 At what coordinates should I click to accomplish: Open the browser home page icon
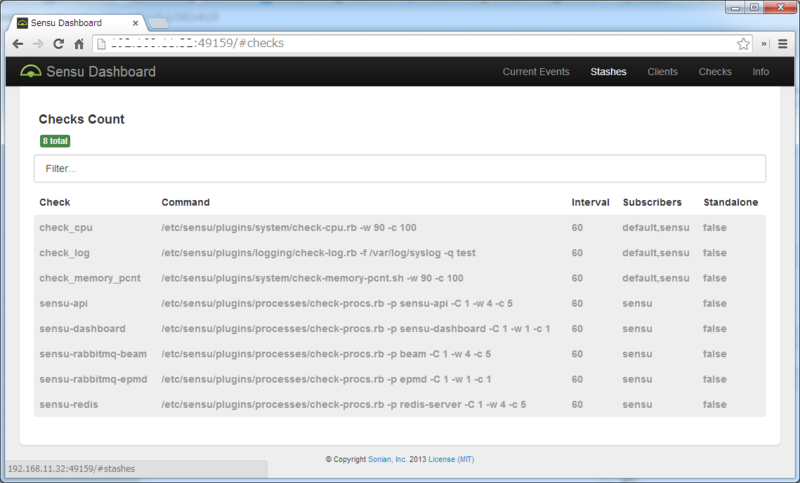pyautogui.click(x=79, y=44)
